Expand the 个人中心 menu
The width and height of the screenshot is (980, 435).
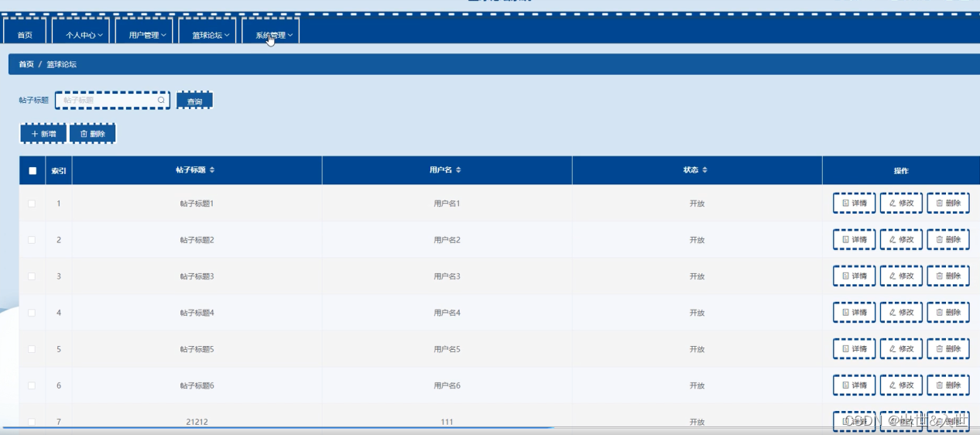point(81,33)
